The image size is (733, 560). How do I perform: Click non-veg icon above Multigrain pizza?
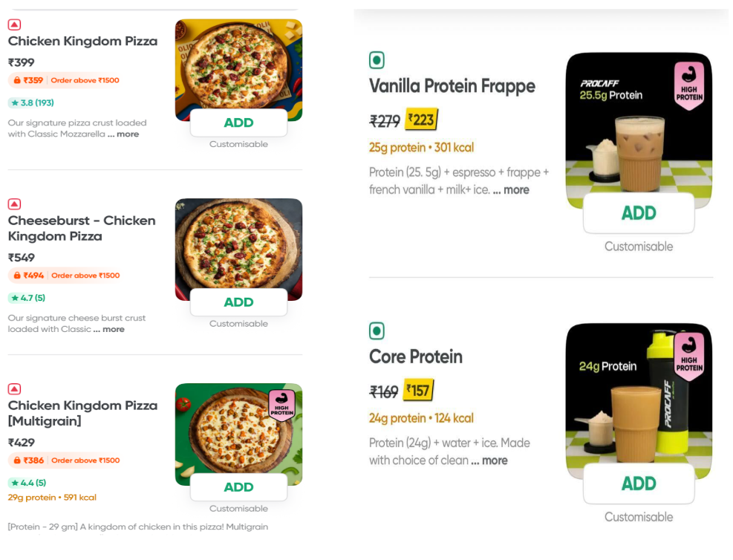coord(14,389)
